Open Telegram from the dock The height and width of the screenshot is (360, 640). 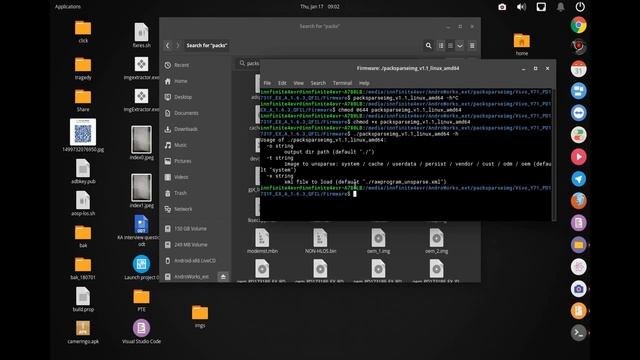(578, 179)
